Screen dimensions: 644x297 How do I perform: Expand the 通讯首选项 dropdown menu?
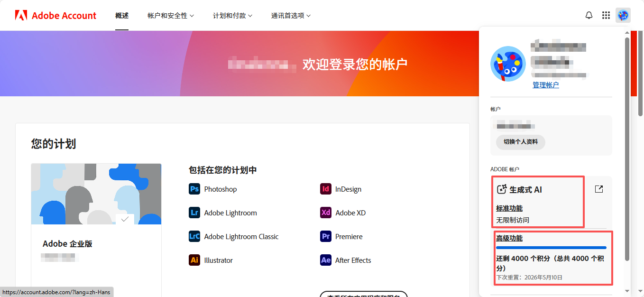(291, 16)
